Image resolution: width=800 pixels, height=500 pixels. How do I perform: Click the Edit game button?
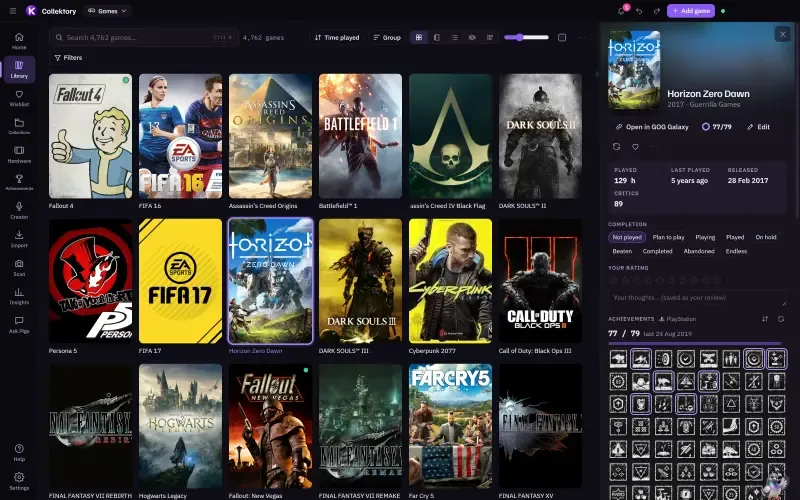758,127
